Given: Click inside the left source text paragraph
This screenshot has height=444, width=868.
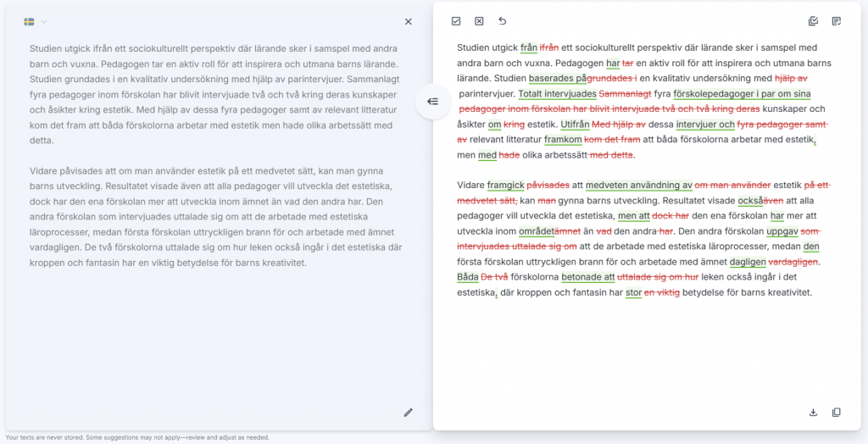Looking at the screenshot, I should (x=212, y=93).
